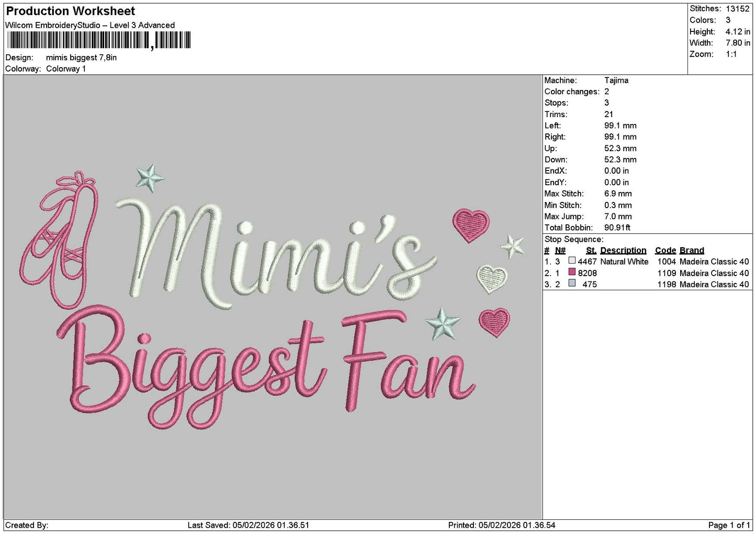
Task: Select the "Natural White" description
Action: click(x=624, y=262)
